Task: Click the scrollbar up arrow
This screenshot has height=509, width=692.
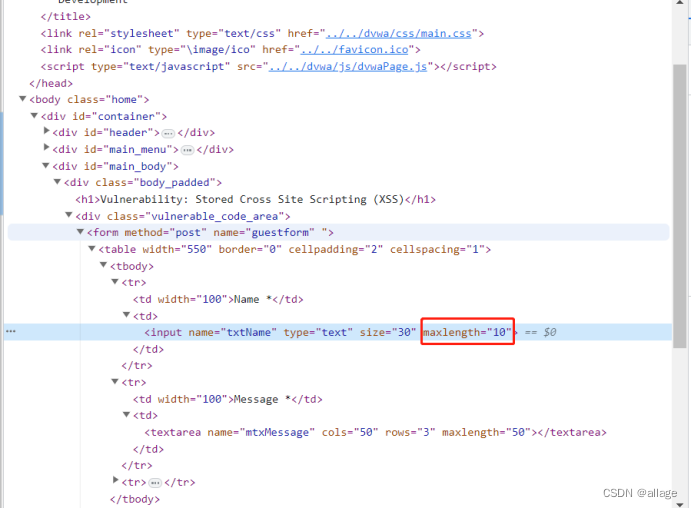Action: tap(680, 3)
